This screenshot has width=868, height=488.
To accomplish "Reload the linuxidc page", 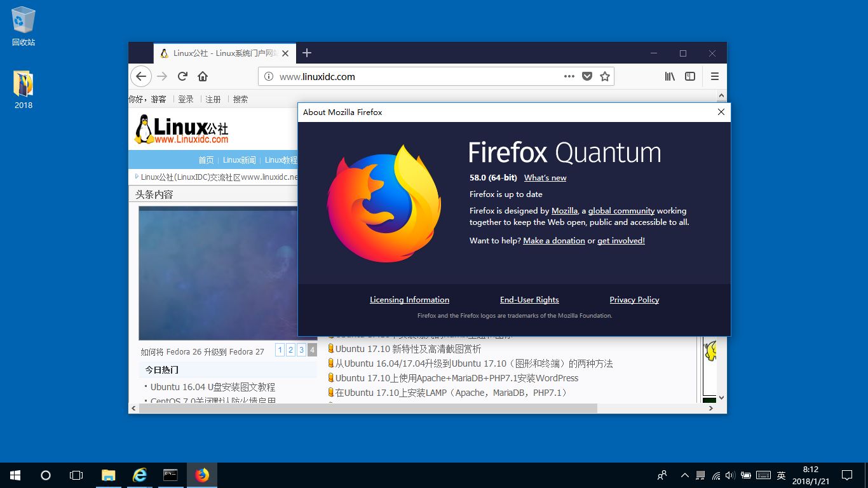I will click(x=182, y=76).
